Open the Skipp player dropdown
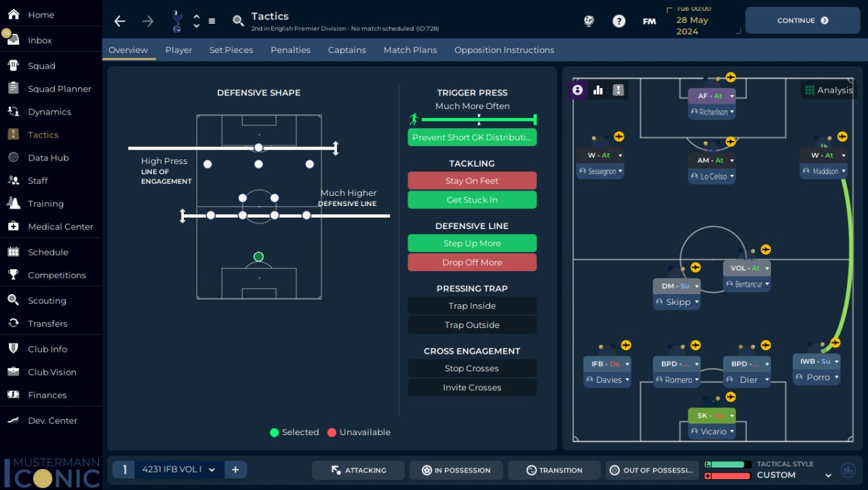 677,302
